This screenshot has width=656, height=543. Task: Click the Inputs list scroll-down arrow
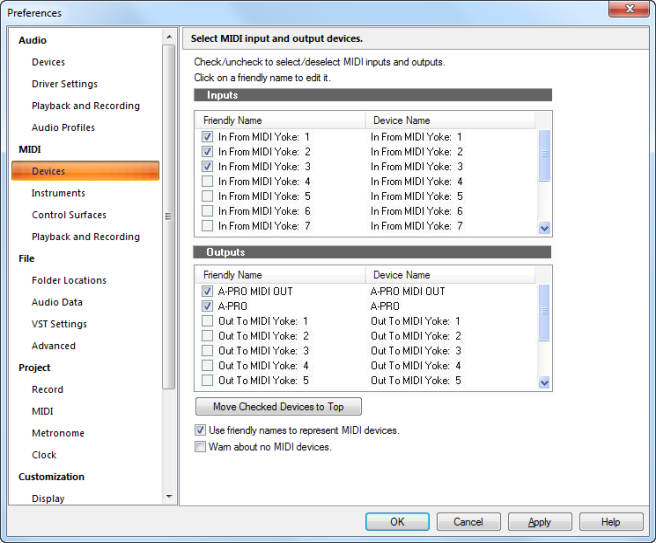pyautogui.click(x=544, y=228)
